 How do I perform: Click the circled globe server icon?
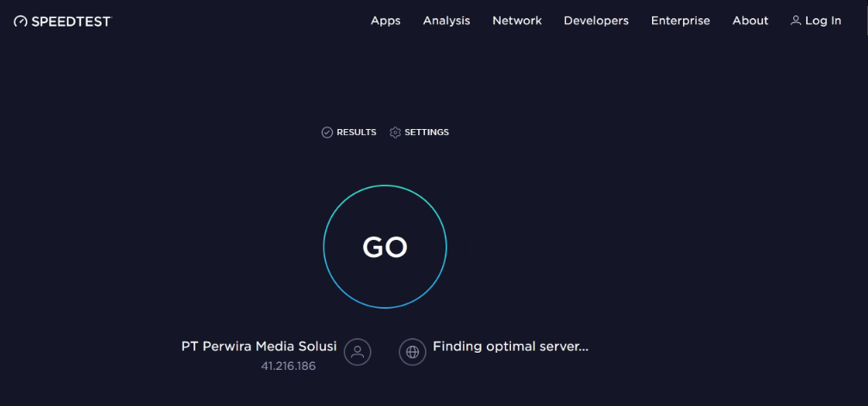pyautogui.click(x=412, y=352)
